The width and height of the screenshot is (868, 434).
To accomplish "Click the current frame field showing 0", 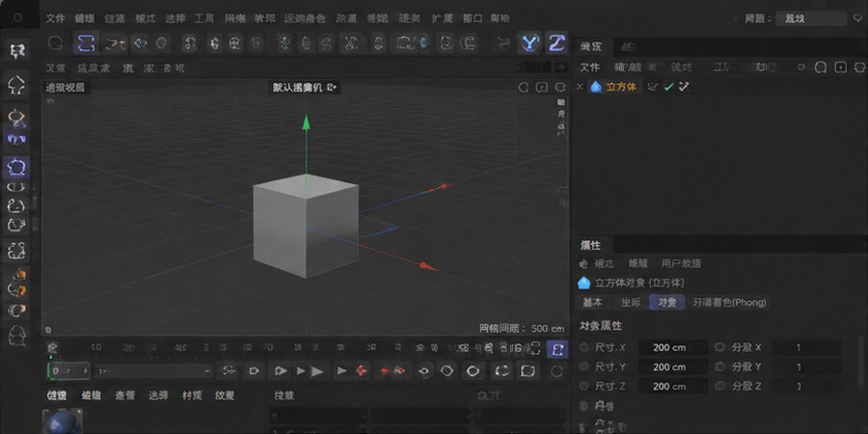I will coord(69,371).
